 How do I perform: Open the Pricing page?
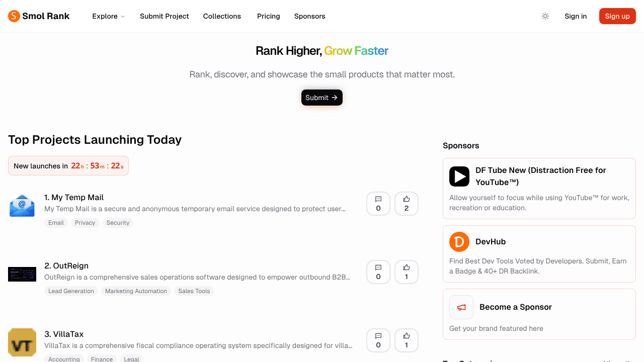point(269,16)
